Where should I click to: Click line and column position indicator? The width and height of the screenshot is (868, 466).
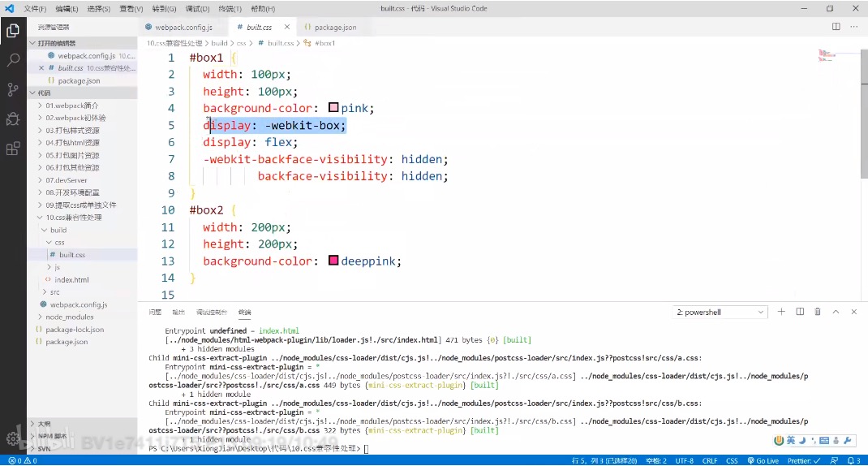(604, 460)
